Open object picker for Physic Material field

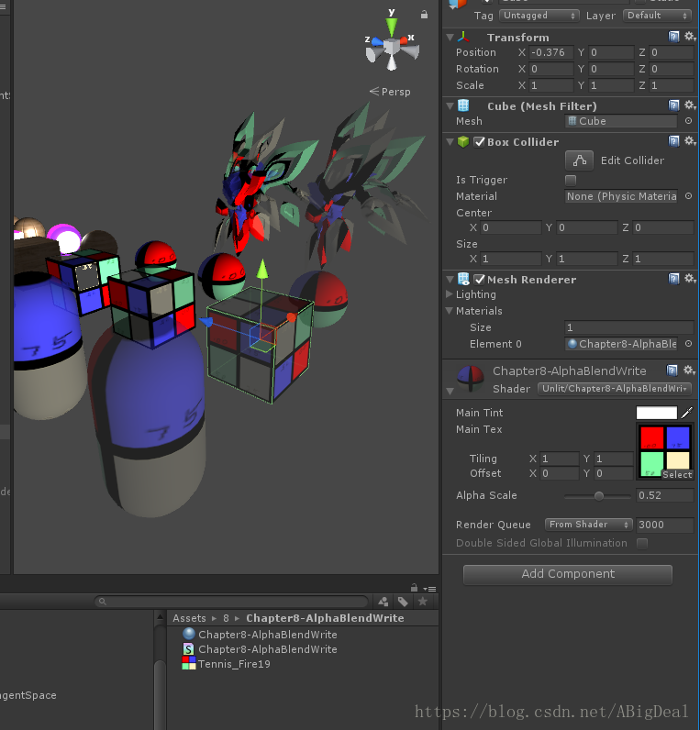pyautogui.click(x=688, y=196)
